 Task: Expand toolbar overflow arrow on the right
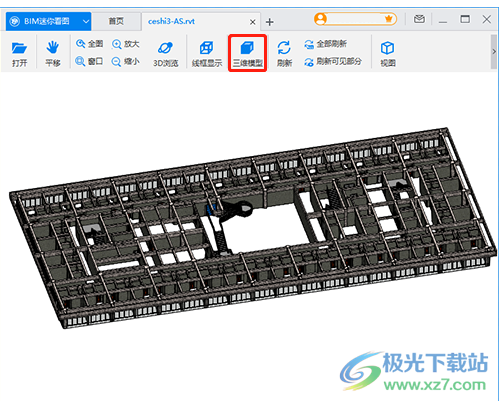(x=494, y=51)
